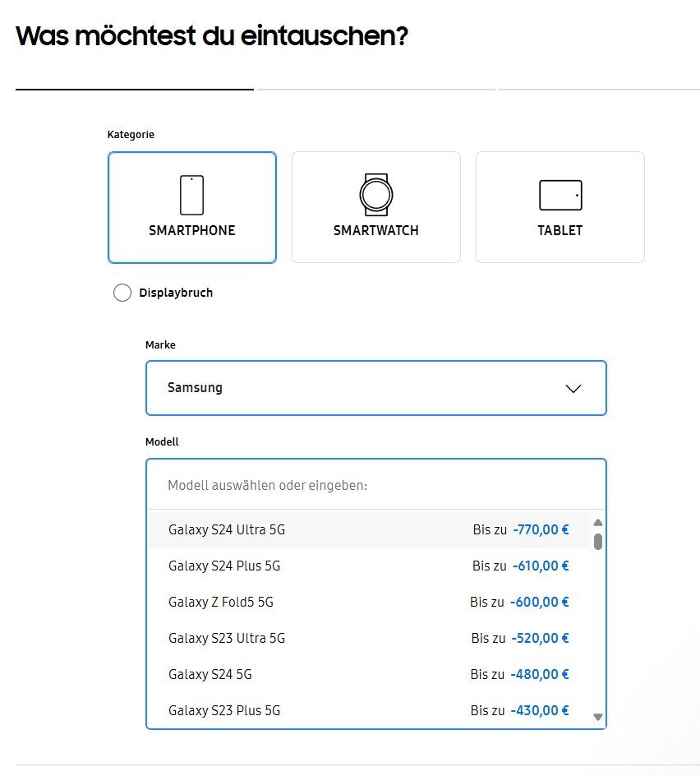The image size is (700, 776).
Task: Pick Galaxy S23 Ultra 5G entry
Action: pos(227,639)
